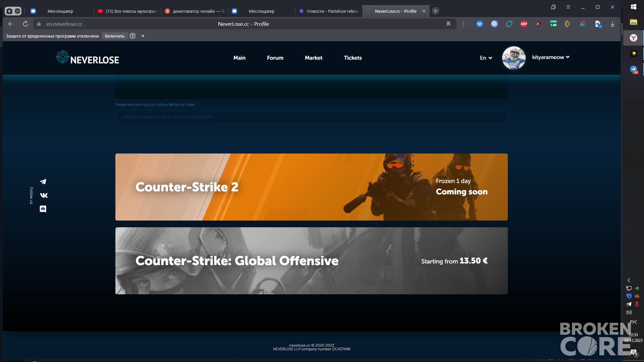Click the browser back arrow

pos(11,24)
